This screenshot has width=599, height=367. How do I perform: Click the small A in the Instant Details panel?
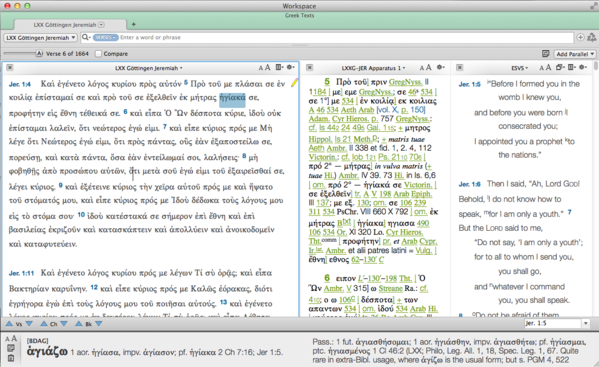tap(8, 339)
